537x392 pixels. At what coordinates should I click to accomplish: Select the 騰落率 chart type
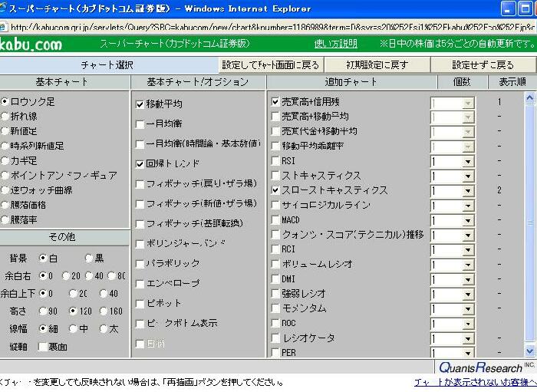[x=5, y=219]
